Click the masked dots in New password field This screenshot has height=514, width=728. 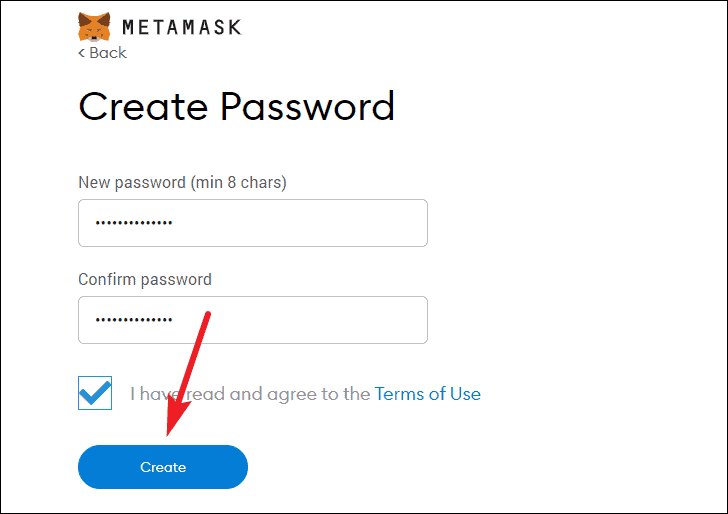coord(134,223)
